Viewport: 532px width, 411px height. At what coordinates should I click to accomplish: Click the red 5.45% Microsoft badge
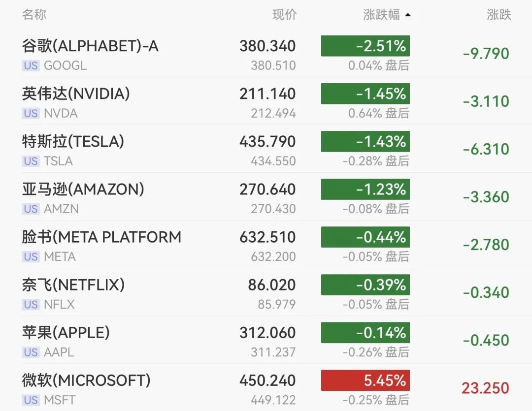[x=366, y=380]
